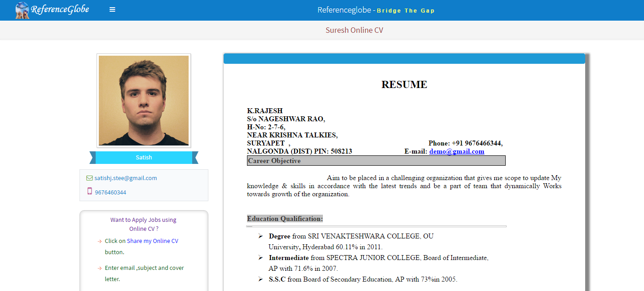Click the Share my Online CV text
The image size is (644, 291).
click(152, 241)
